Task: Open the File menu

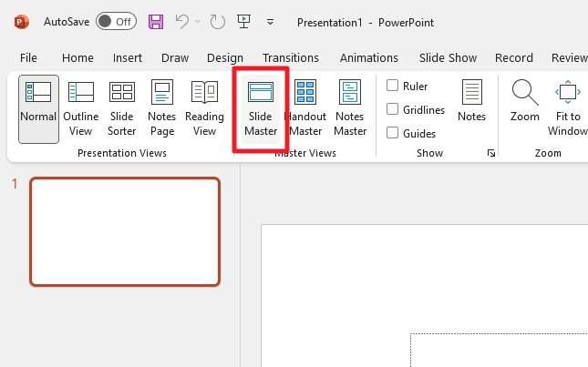Action: pyautogui.click(x=28, y=58)
